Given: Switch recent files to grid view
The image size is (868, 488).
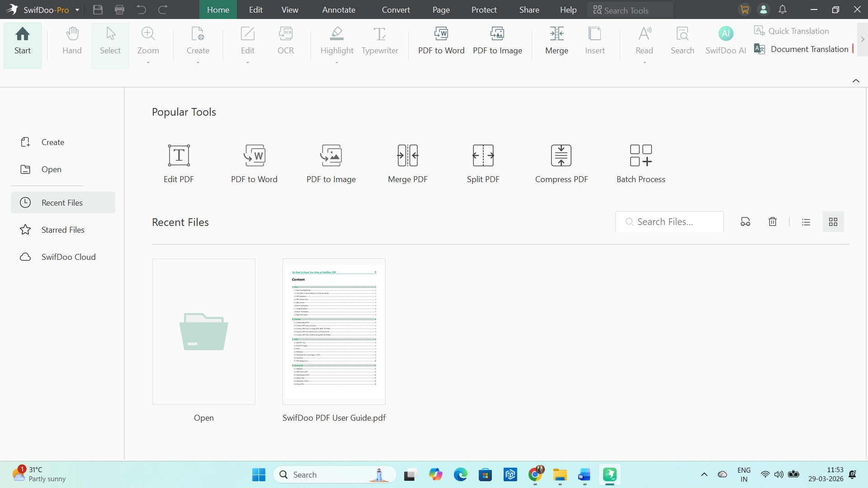Looking at the screenshot, I should tap(833, 221).
